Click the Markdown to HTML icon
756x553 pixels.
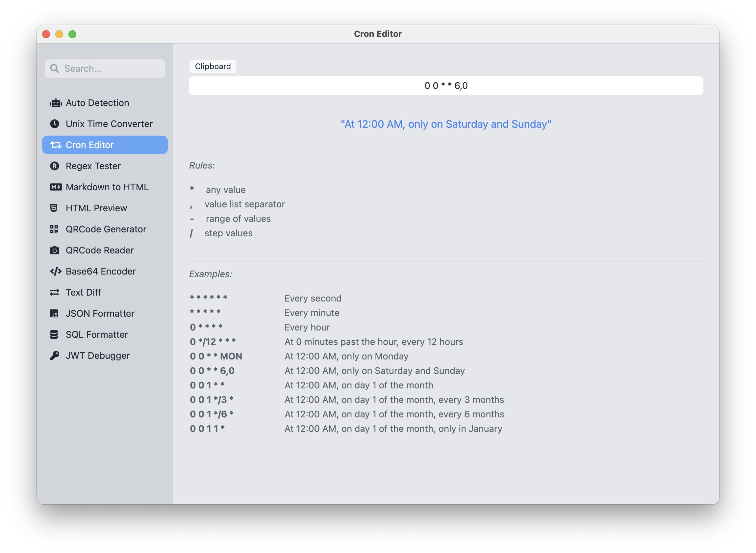pos(56,187)
